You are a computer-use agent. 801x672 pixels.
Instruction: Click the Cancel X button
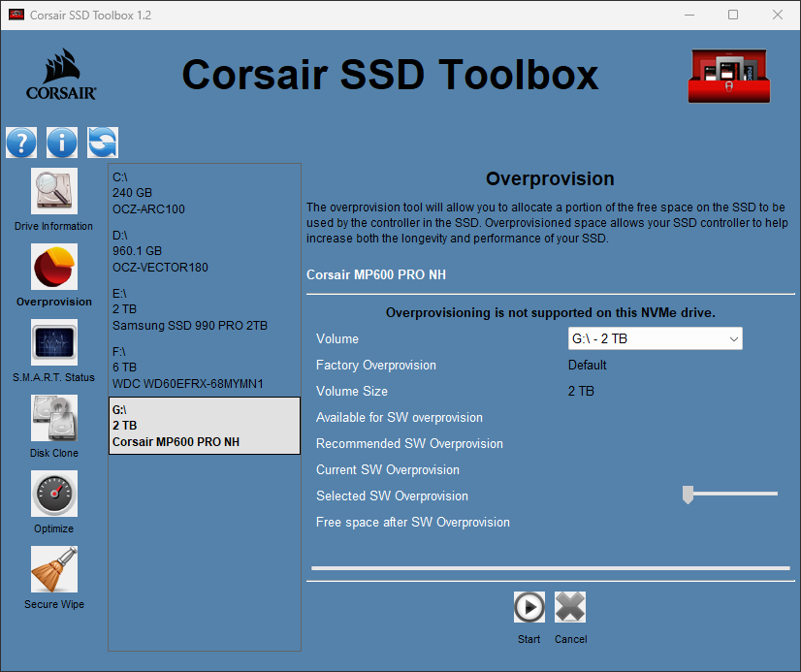point(570,607)
